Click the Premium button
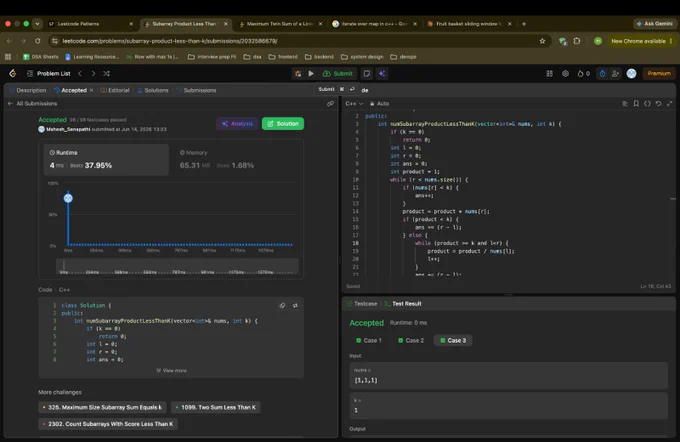The height and width of the screenshot is (442, 680). coord(659,73)
